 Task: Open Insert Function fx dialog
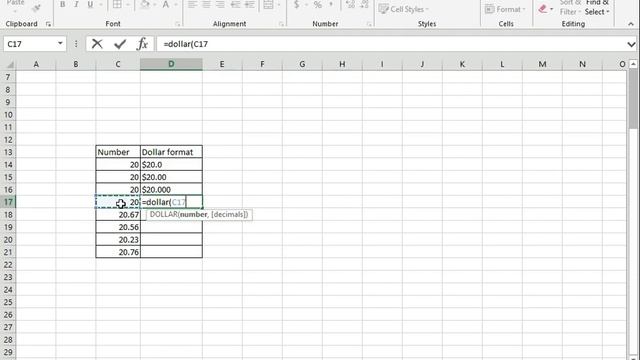tap(142, 44)
